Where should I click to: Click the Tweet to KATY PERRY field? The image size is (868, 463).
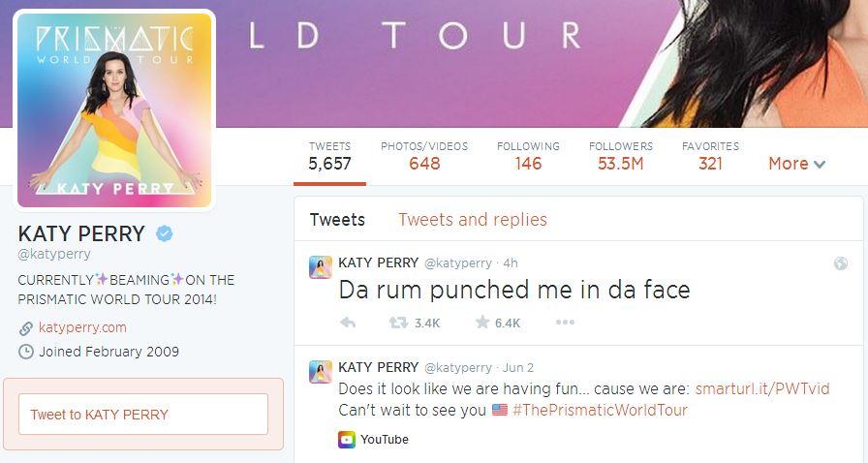(x=143, y=415)
